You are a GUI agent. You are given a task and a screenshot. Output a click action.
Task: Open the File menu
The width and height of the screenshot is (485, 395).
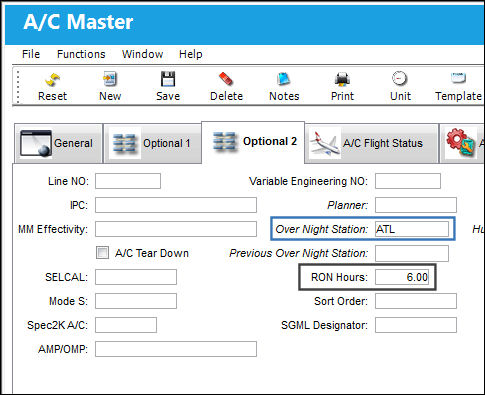[31, 54]
